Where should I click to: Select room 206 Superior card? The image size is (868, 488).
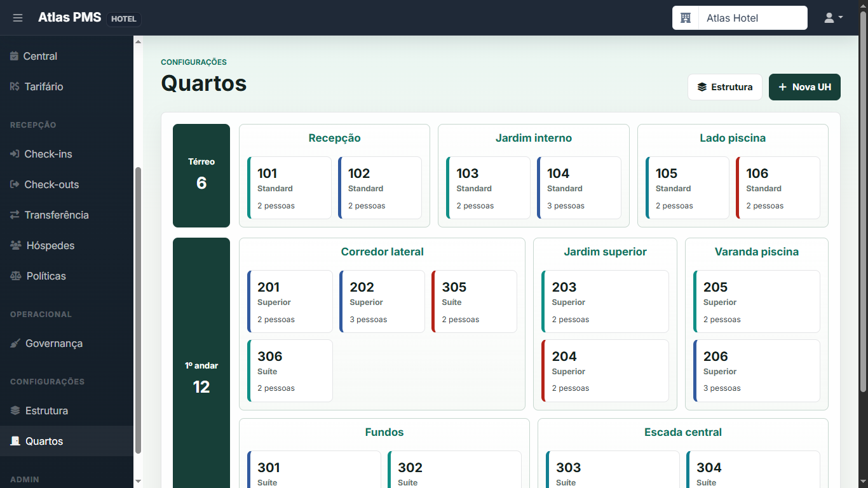tap(757, 371)
